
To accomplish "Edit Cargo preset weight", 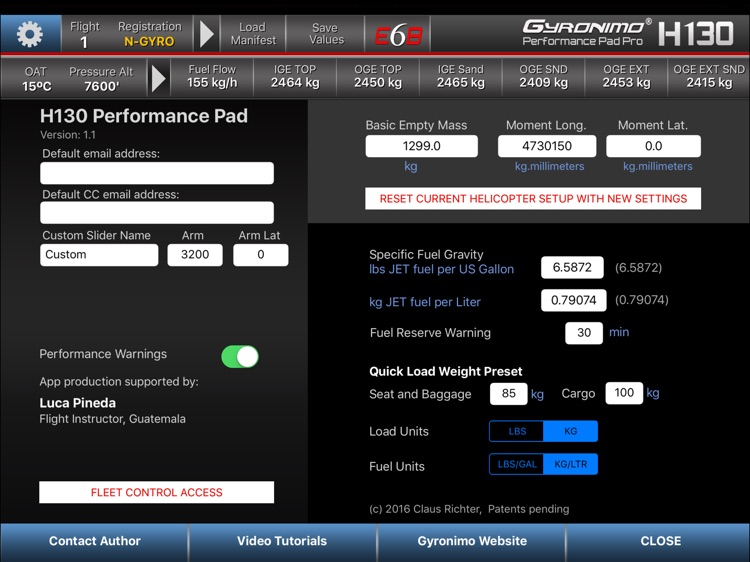I will point(624,393).
